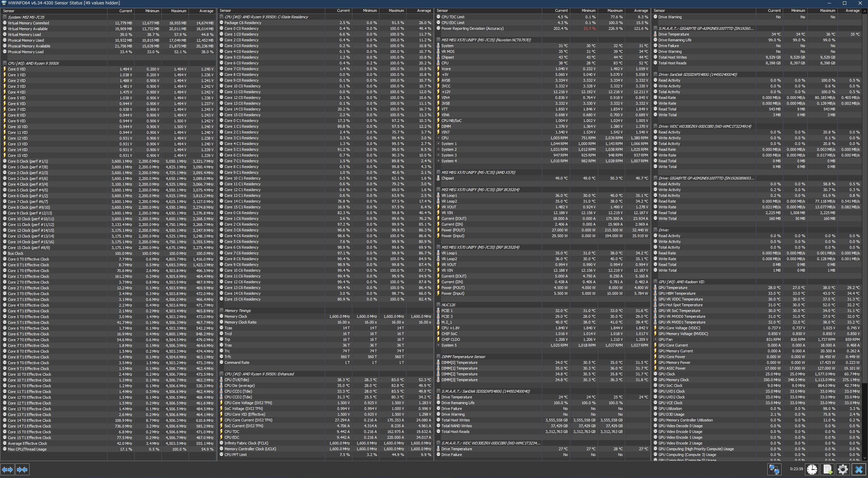This screenshot has width=868, height=478.
Task: Click the expand columns arrows button
Action: pyautogui.click(x=7, y=470)
